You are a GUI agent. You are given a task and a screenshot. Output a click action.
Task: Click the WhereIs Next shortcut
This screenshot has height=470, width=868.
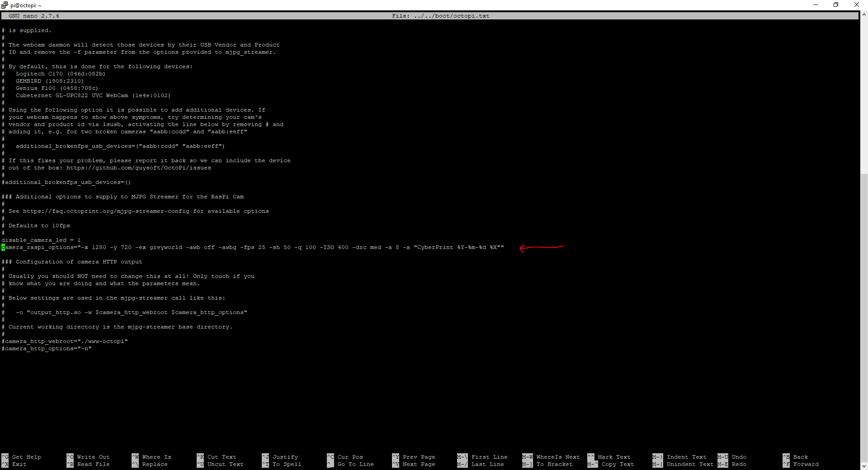(551, 457)
